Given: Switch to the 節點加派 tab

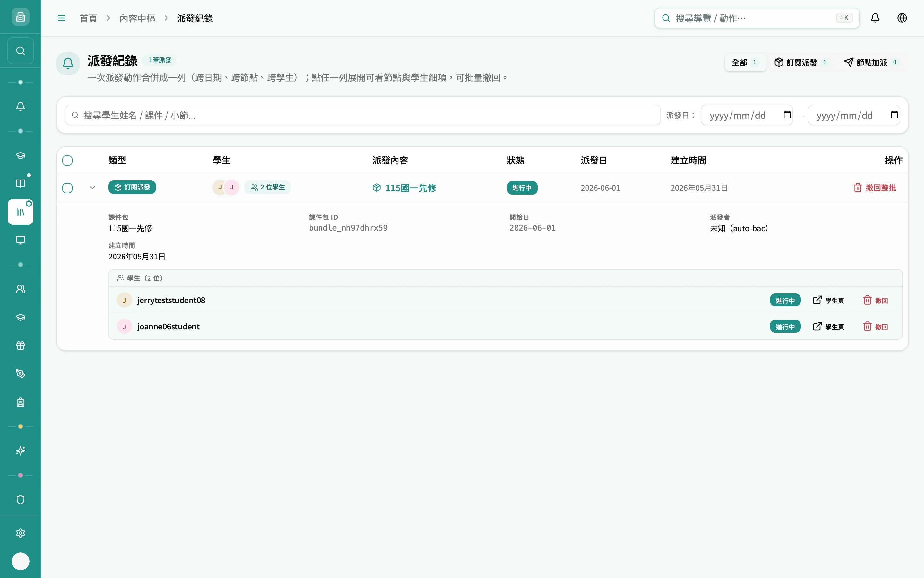Looking at the screenshot, I should coord(871,62).
